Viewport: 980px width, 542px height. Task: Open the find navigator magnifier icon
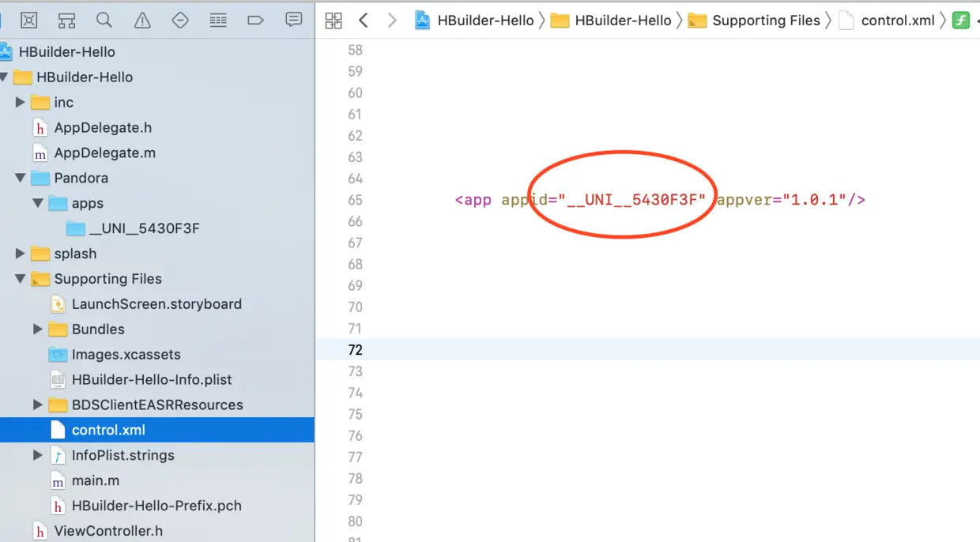[x=104, y=20]
